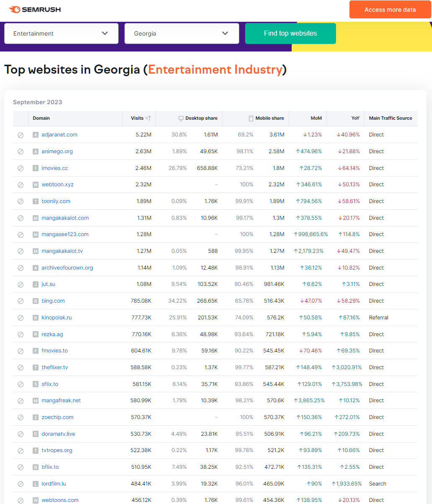
Task: Click the MoM column header
Action: [316, 118]
